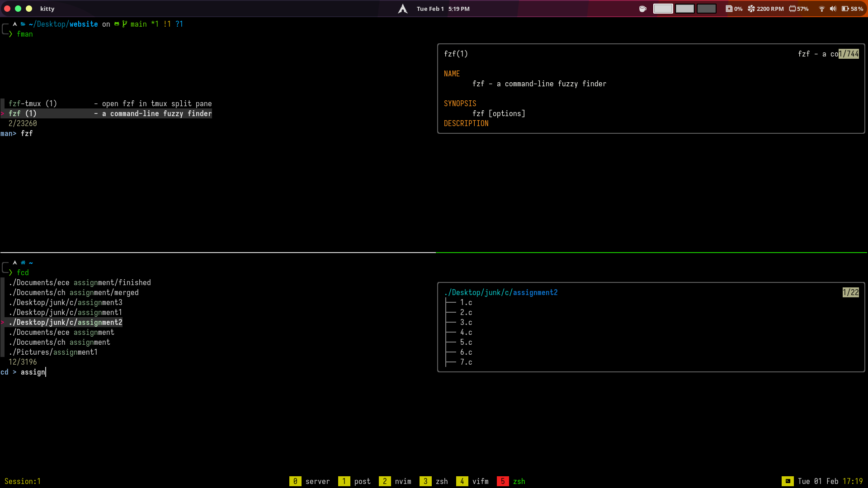Click the coffee cup caffeine icon
This screenshot has width=868, height=488.
[x=642, y=8]
